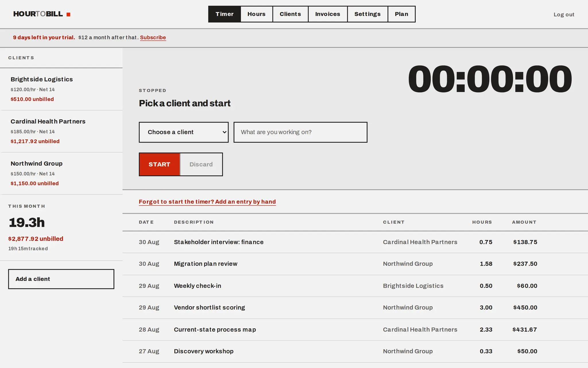Click '19h 15m tracked' text

(x=28, y=249)
